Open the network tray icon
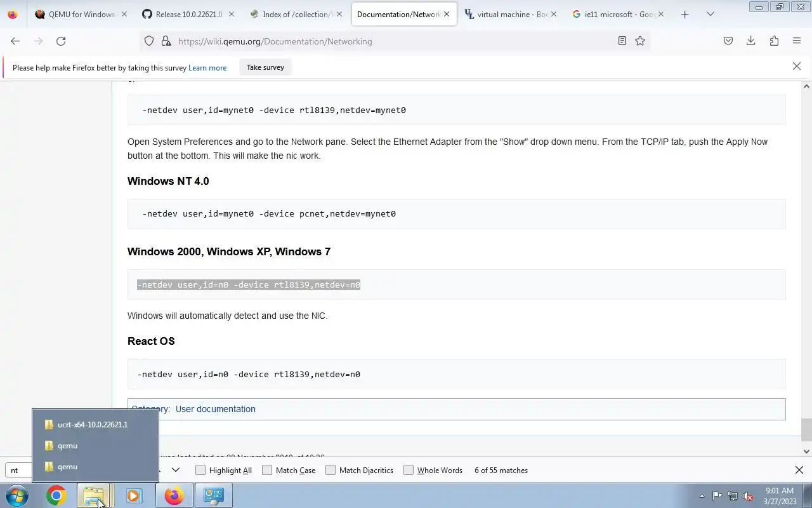 click(x=733, y=496)
